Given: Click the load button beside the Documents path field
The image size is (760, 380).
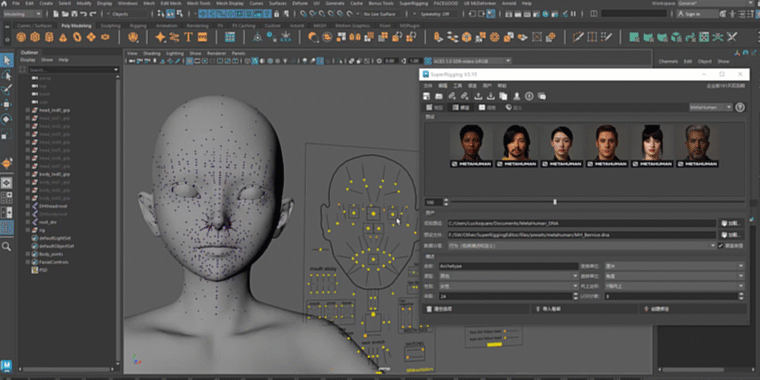Looking at the screenshot, I should (x=731, y=223).
